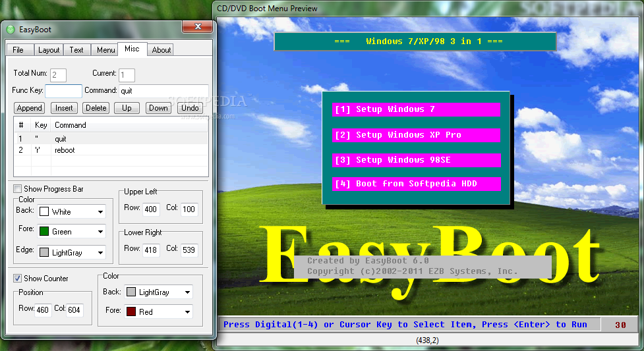The width and height of the screenshot is (644, 351).
Task: Click the red counter 30 in preview
Action: tap(620, 325)
